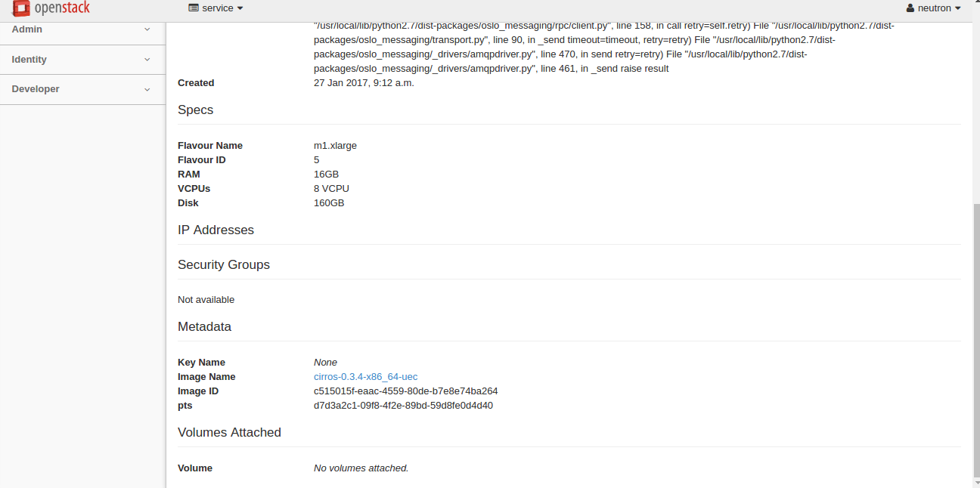Click the Disk value 160GB
Image resolution: width=980 pixels, height=488 pixels.
click(329, 203)
